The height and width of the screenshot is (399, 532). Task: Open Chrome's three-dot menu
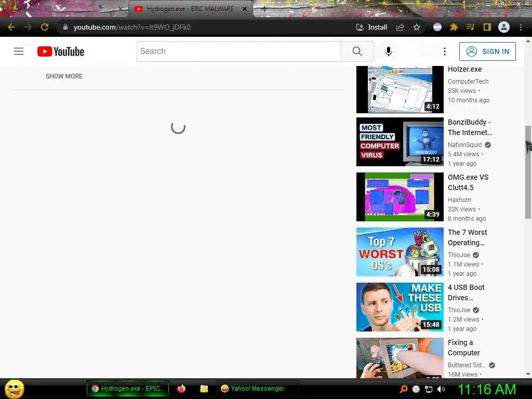[521, 27]
